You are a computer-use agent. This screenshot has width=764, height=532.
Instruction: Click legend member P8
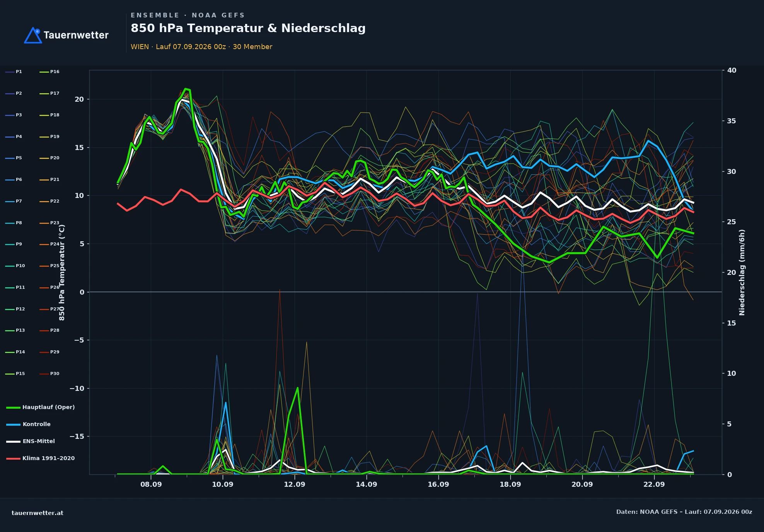pyautogui.click(x=14, y=223)
